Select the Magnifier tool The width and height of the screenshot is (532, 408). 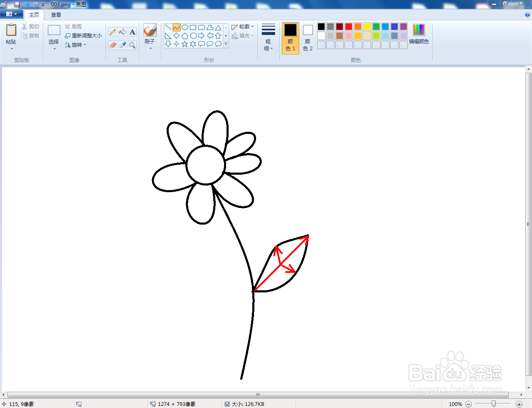point(132,45)
